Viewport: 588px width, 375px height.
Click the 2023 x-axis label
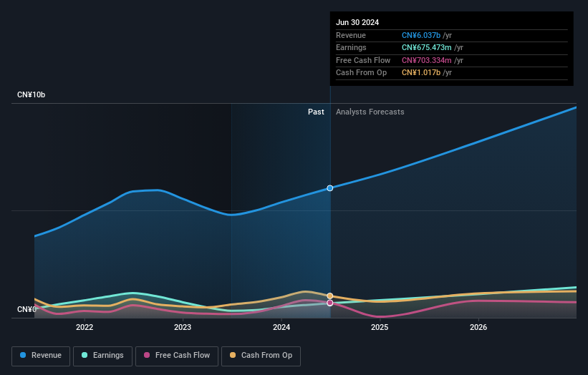[x=183, y=327]
